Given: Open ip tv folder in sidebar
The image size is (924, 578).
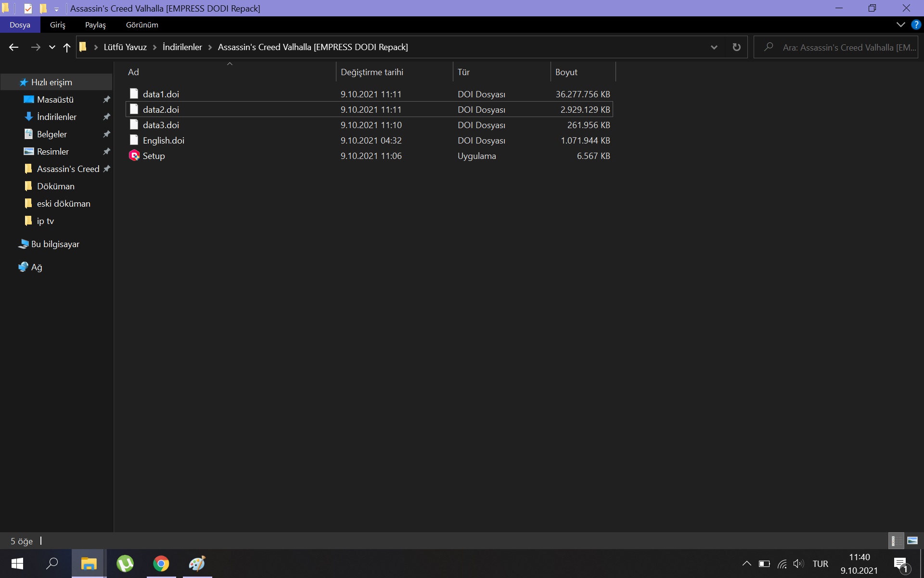Looking at the screenshot, I should pyautogui.click(x=46, y=221).
